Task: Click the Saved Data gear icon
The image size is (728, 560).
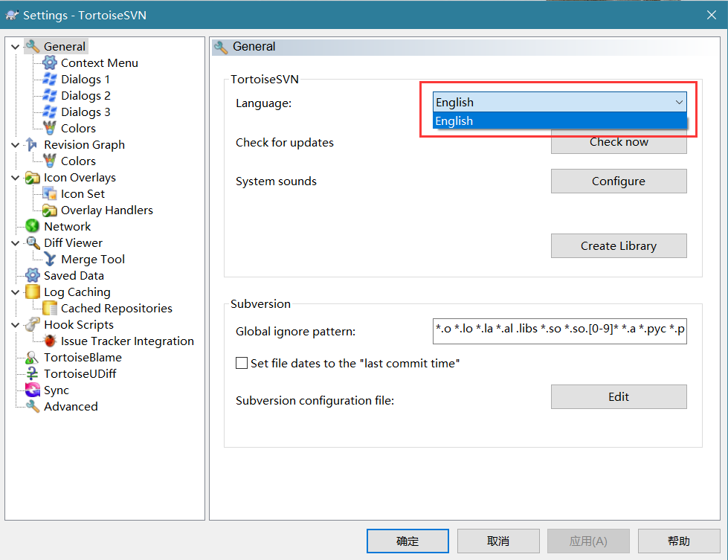Action: [x=33, y=275]
